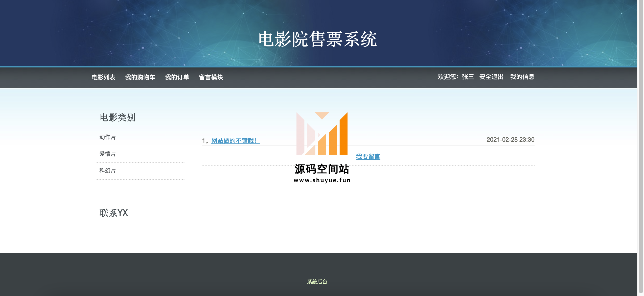This screenshot has width=644, height=296.
Task: Click the 安全退出 logout link
Action: tap(491, 77)
